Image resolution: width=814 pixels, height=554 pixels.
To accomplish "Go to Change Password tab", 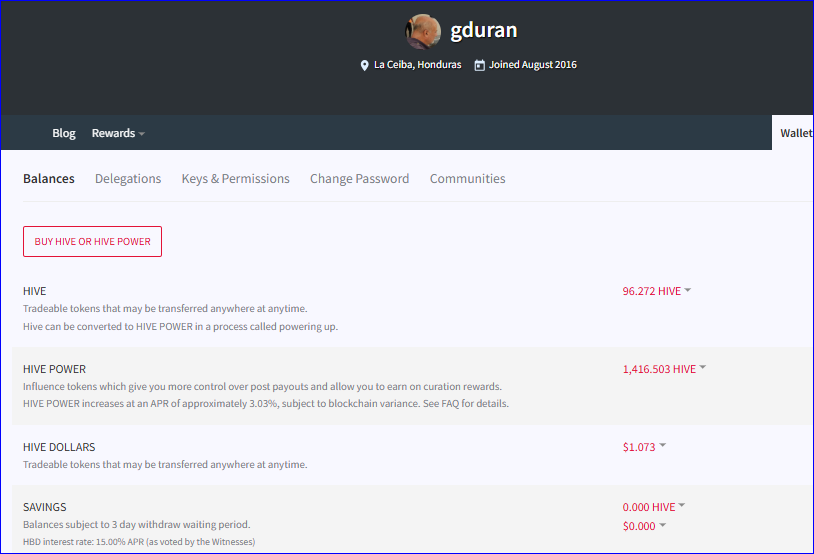I will tap(359, 179).
